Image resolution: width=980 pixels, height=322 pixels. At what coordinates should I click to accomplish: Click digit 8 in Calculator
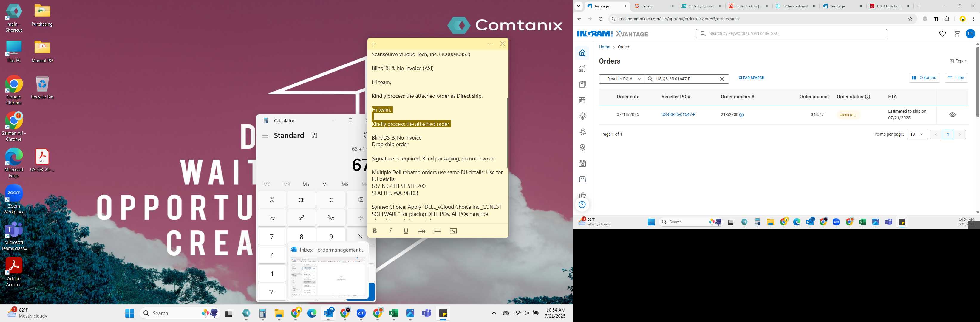[x=301, y=236]
